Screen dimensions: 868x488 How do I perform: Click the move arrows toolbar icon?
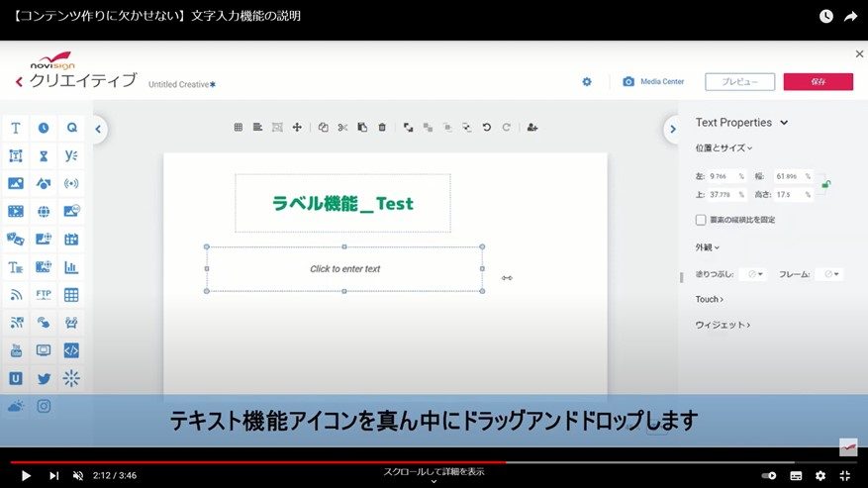pyautogui.click(x=297, y=128)
